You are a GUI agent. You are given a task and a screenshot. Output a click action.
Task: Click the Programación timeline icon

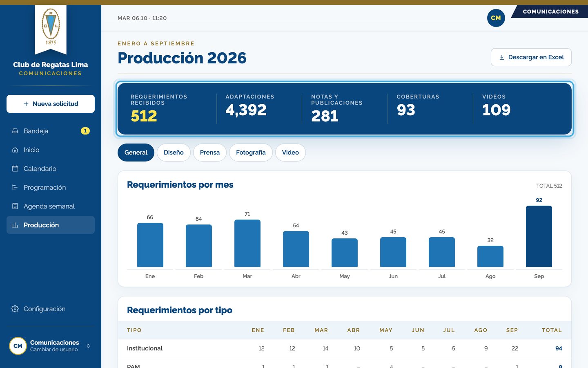tap(15, 187)
